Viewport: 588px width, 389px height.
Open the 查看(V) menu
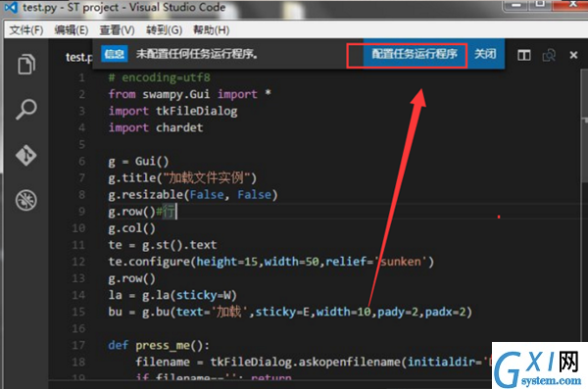(117, 30)
